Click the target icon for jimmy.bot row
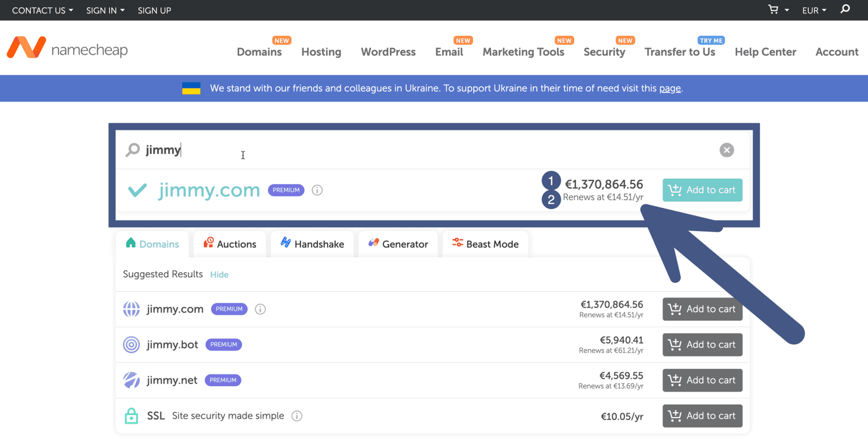This screenshot has width=868, height=439. 131,345
